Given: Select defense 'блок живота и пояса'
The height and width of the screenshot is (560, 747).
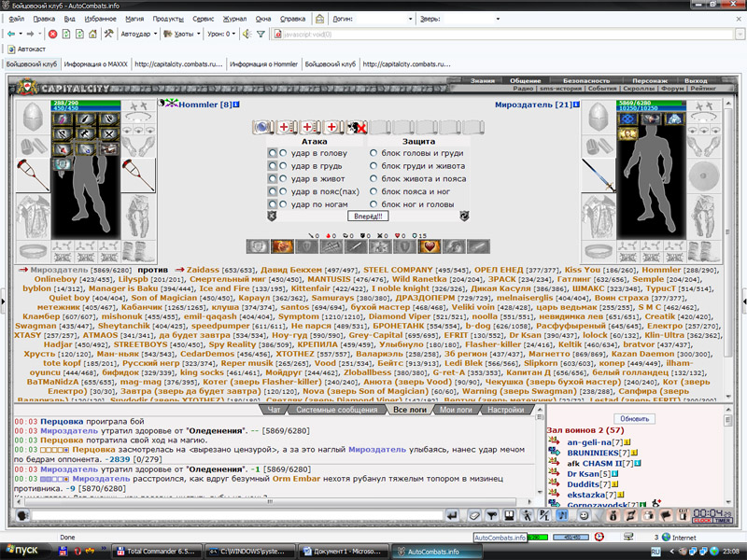Looking at the screenshot, I should click(x=373, y=178).
